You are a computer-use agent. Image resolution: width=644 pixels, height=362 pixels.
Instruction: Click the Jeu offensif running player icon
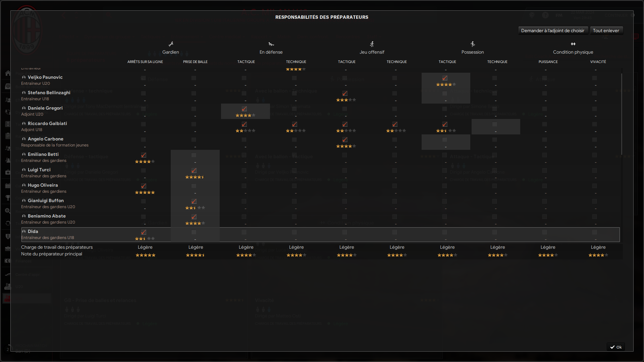pyautogui.click(x=372, y=44)
